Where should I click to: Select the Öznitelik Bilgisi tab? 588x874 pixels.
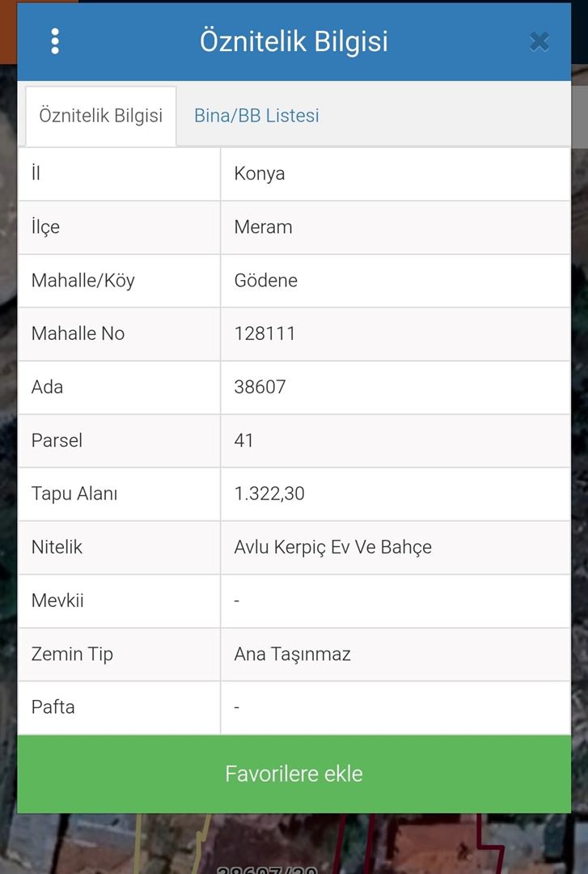coord(101,116)
